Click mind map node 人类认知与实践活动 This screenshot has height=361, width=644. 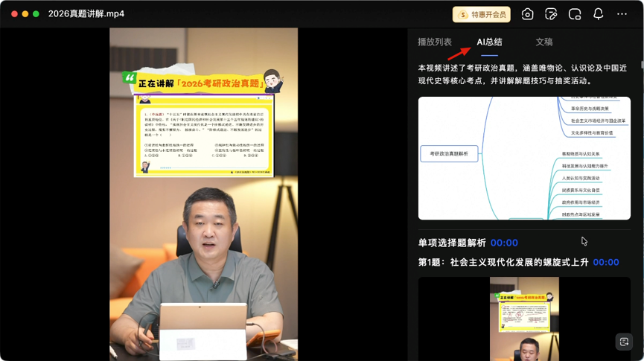coord(580,178)
